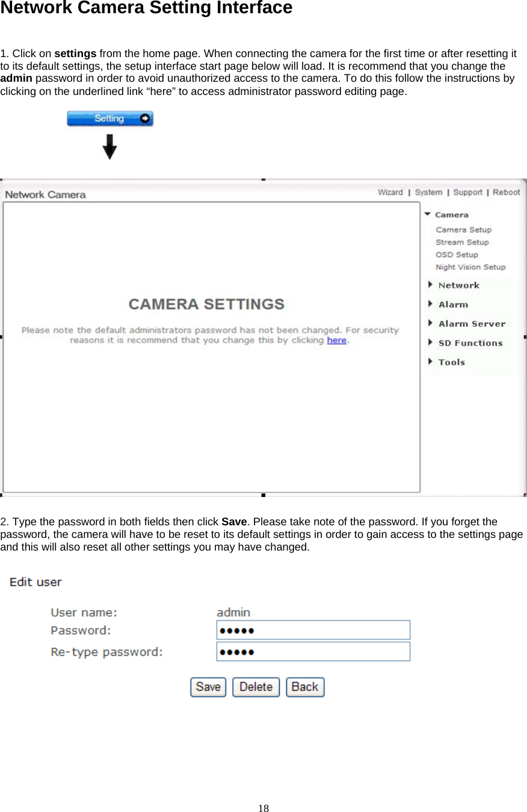Expand the Network section

coord(459,285)
